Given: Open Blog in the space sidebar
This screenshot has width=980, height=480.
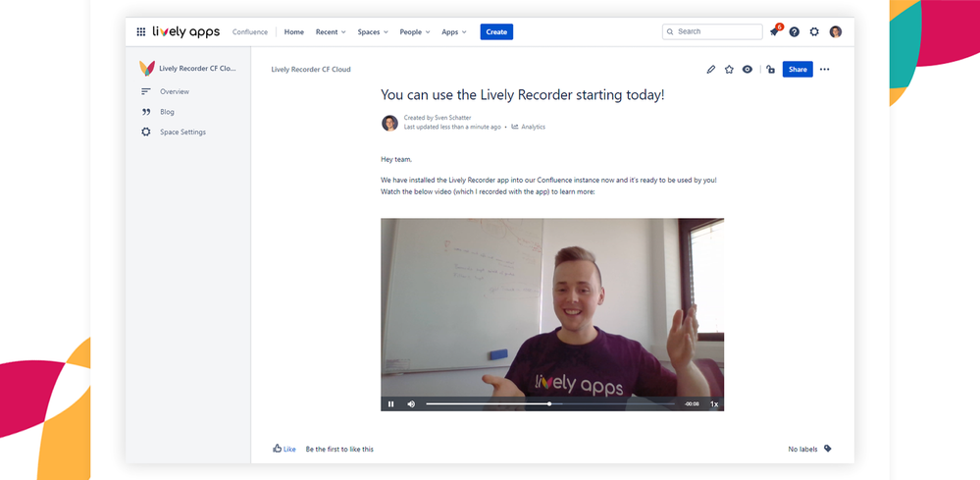Looking at the screenshot, I should click(x=167, y=112).
